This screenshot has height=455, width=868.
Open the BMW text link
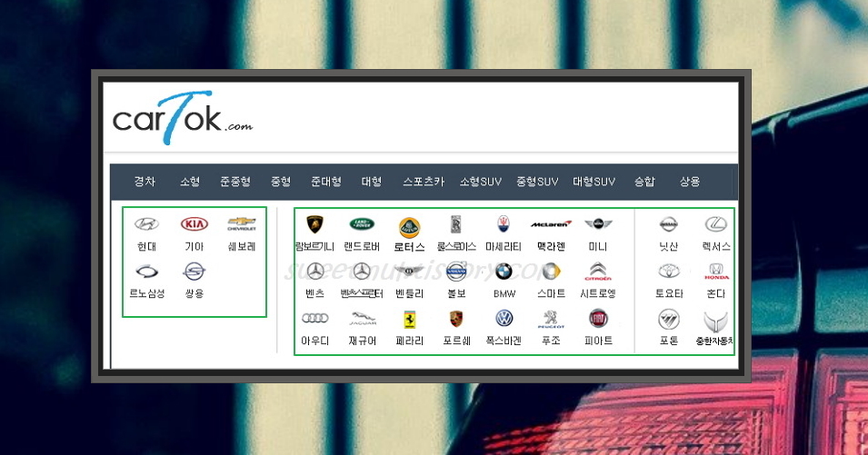coord(504,294)
